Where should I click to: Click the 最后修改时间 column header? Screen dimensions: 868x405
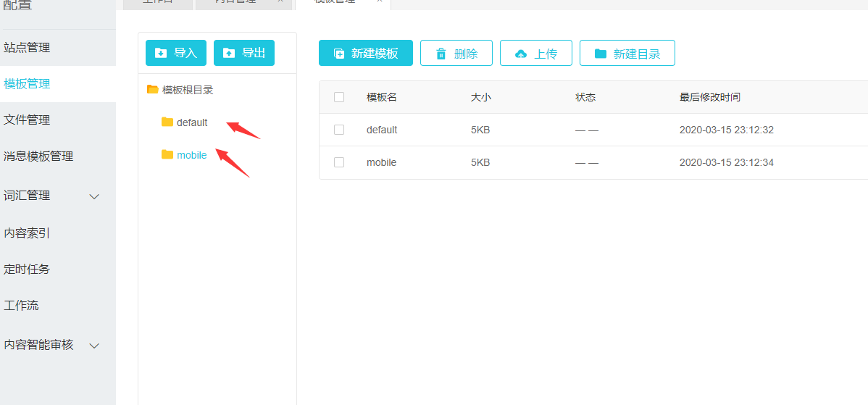coord(709,98)
